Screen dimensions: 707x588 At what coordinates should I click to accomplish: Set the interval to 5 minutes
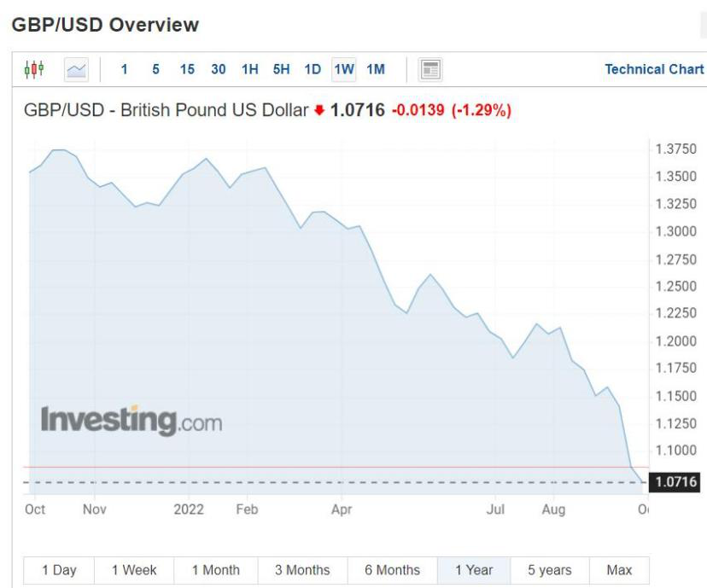click(x=155, y=70)
